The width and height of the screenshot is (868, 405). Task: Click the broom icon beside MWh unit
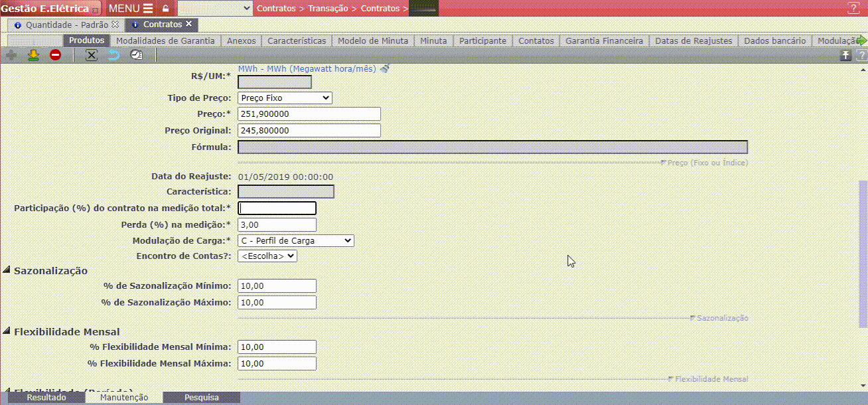tap(384, 68)
